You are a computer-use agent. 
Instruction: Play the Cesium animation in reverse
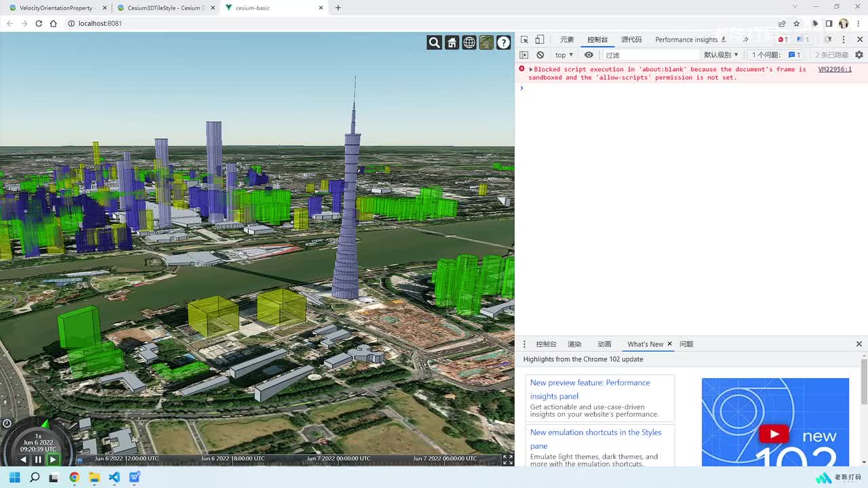coord(23,460)
